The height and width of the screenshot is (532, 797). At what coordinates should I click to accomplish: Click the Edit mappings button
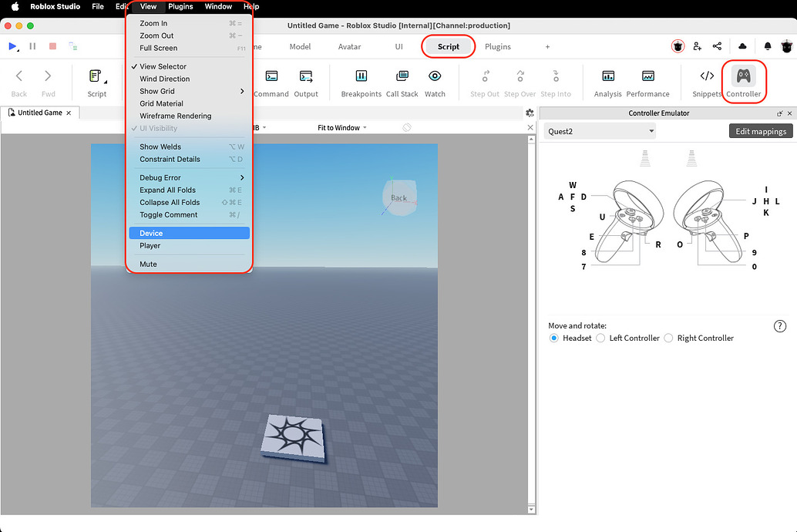tap(760, 131)
